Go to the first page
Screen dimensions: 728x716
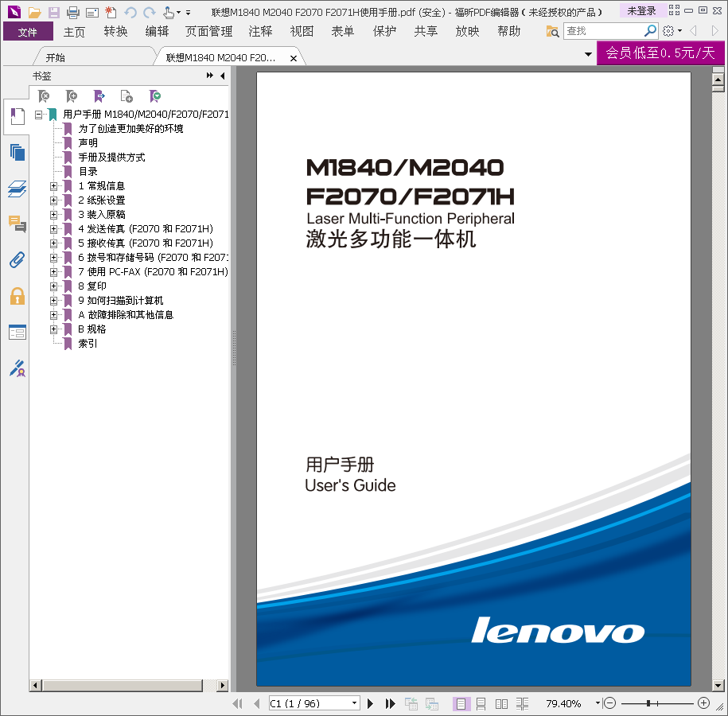[x=238, y=703]
